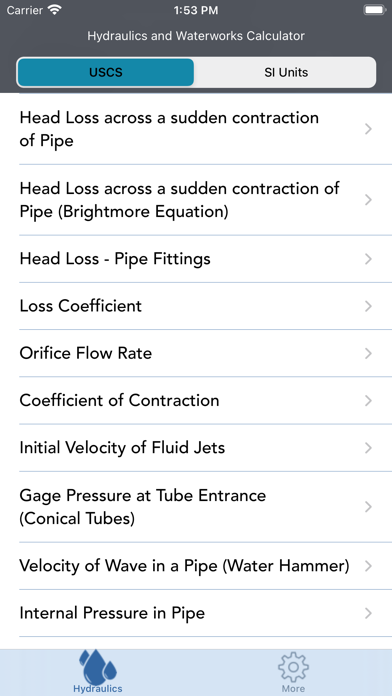This screenshot has width=392, height=696.
Task: Switch to the Hydraulics tab label
Action: 98,689
